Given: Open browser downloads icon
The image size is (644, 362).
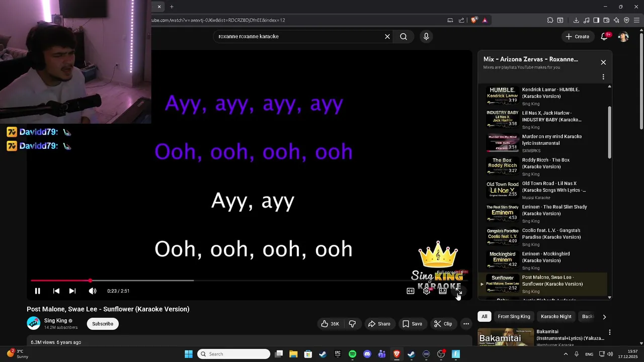Looking at the screenshot, I should click(576, 20).
